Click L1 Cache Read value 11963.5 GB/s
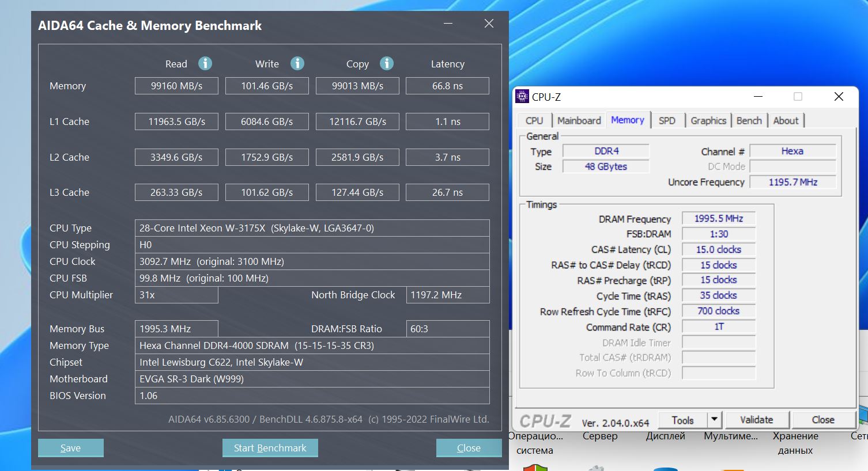Screen dimensions: 868x471 176,121
